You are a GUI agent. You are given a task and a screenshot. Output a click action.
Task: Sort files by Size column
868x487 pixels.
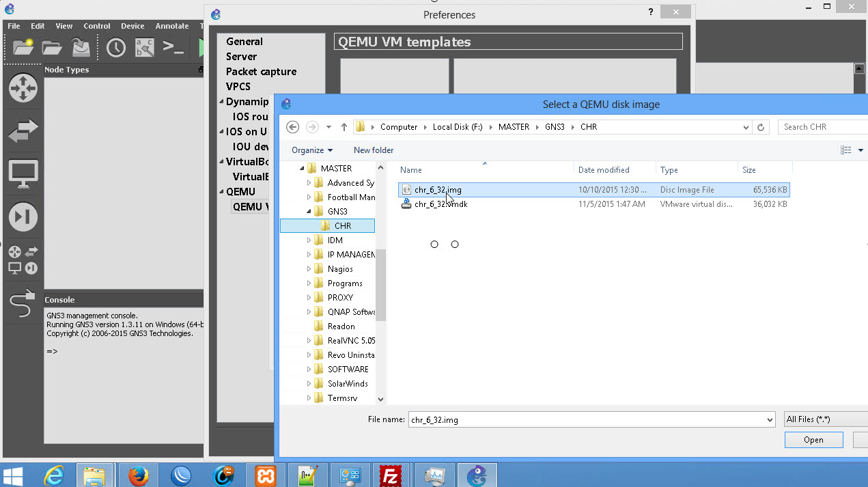(766, 170)
